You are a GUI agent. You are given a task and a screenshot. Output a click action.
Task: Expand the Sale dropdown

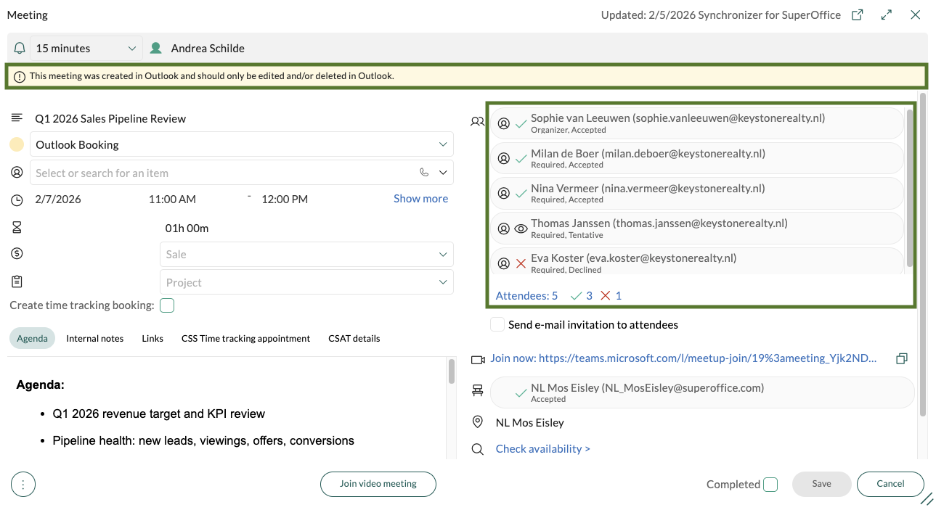tap(443, 255)
